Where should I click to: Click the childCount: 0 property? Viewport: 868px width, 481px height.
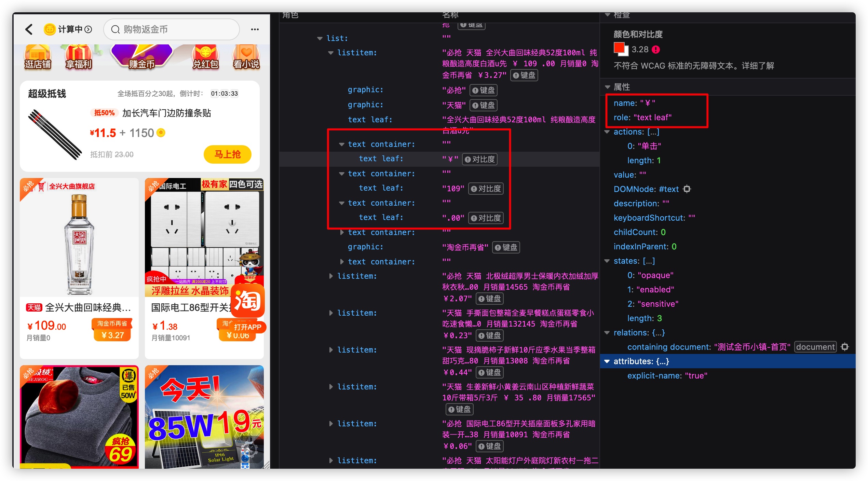[639, 232]
